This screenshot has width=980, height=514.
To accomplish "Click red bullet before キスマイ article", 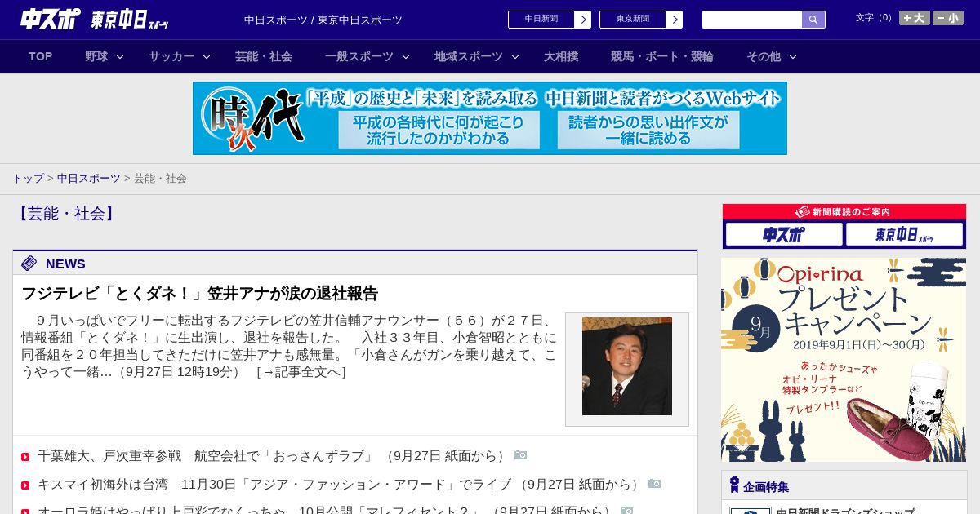I will point(25,485).
